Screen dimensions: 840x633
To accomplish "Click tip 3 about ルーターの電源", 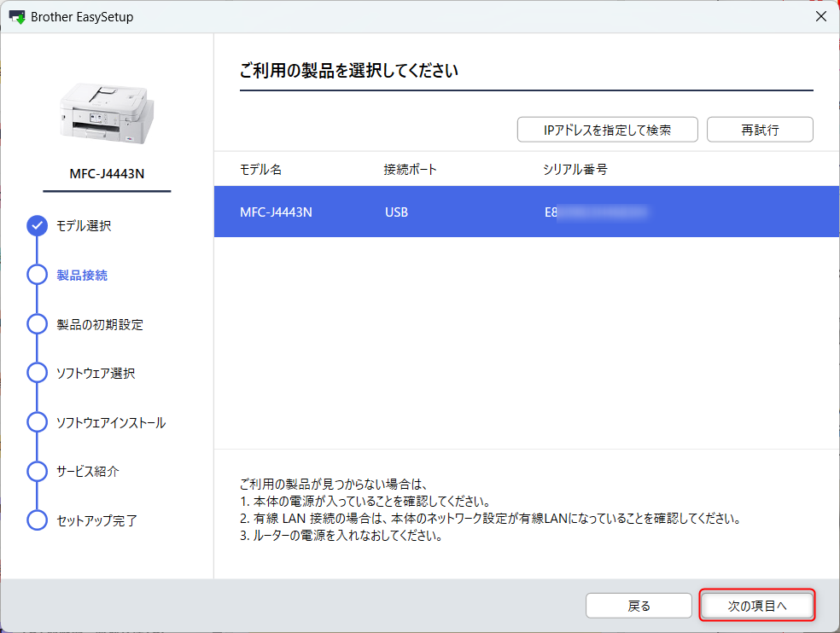I will click(341, 536).
